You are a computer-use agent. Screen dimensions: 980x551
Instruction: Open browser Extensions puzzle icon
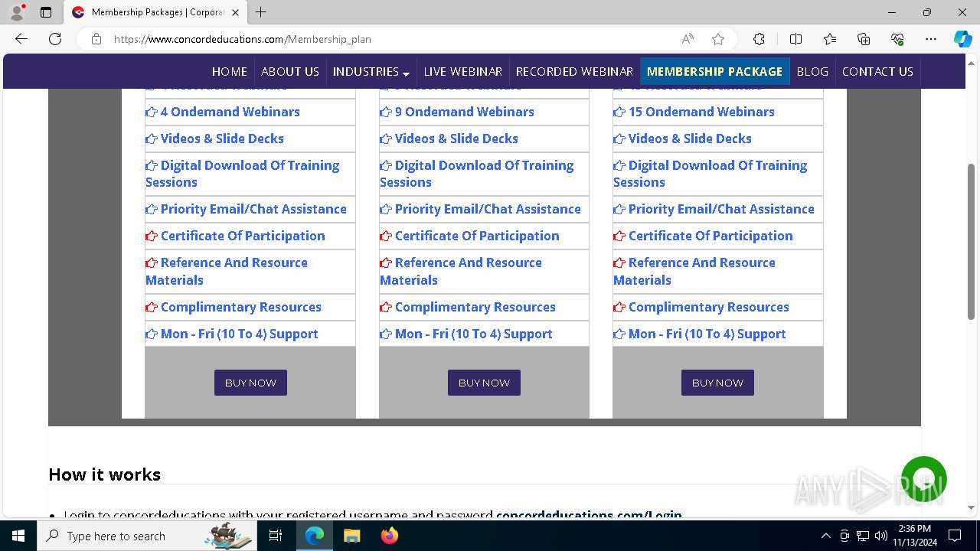coord(759,39)
